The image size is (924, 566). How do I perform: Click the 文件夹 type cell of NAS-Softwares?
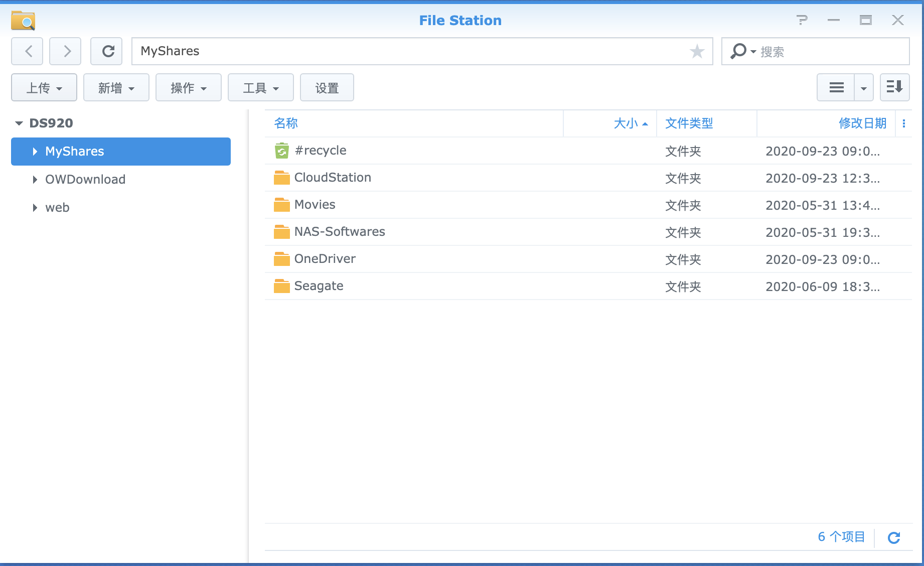point(683,233)
